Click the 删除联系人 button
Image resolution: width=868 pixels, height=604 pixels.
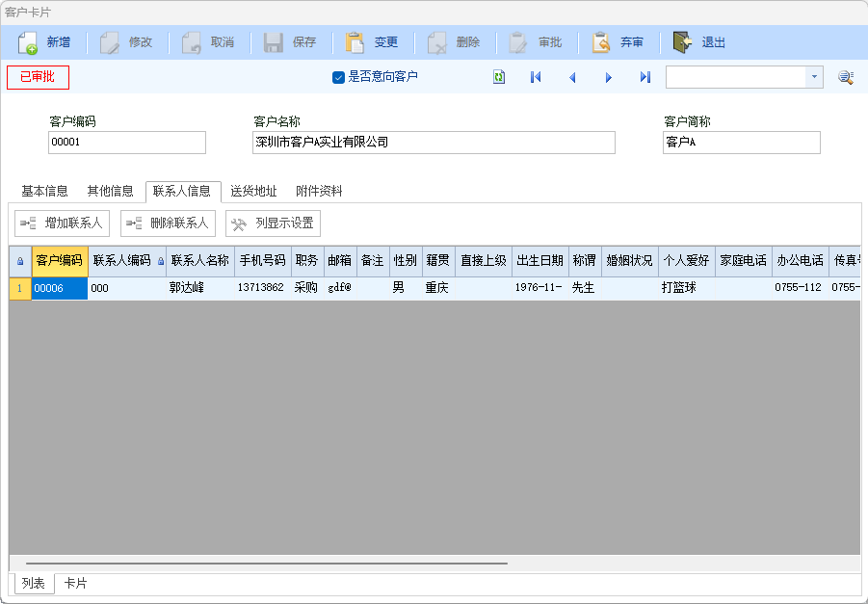click(168, 223)
